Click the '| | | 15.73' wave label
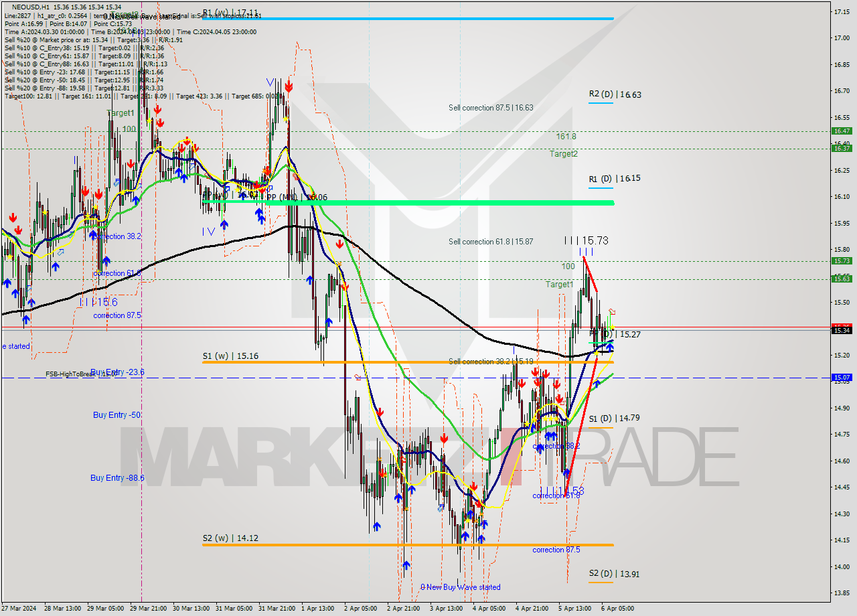The height and width of the screenshot is (616, 857). click(x=586, y=240)
